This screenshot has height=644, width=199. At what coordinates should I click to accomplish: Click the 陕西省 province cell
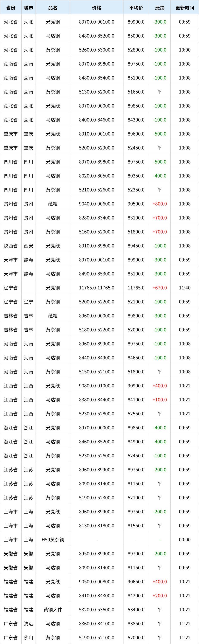(x=10, y=246)
